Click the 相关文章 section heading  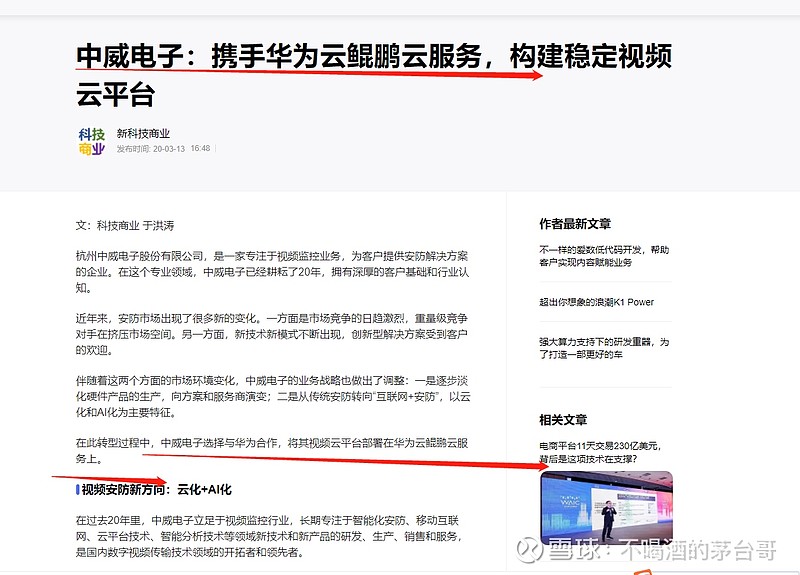coord(563,420)
